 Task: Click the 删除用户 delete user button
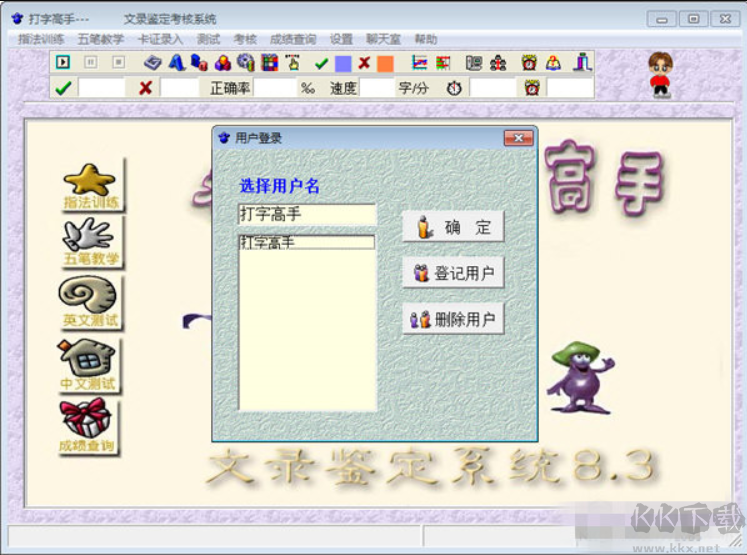[x=453, y=319]
